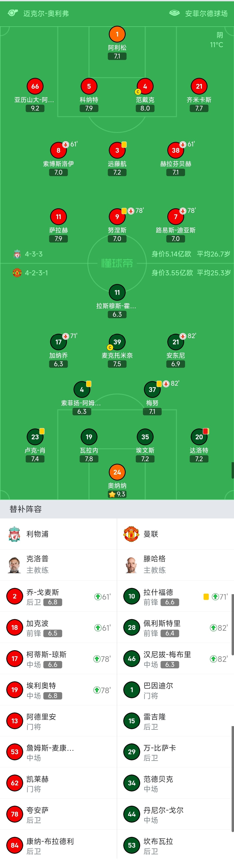Open 奥纳纳 number 24 goalkeeper badge

pyautogui.click(x=117, y=472)
